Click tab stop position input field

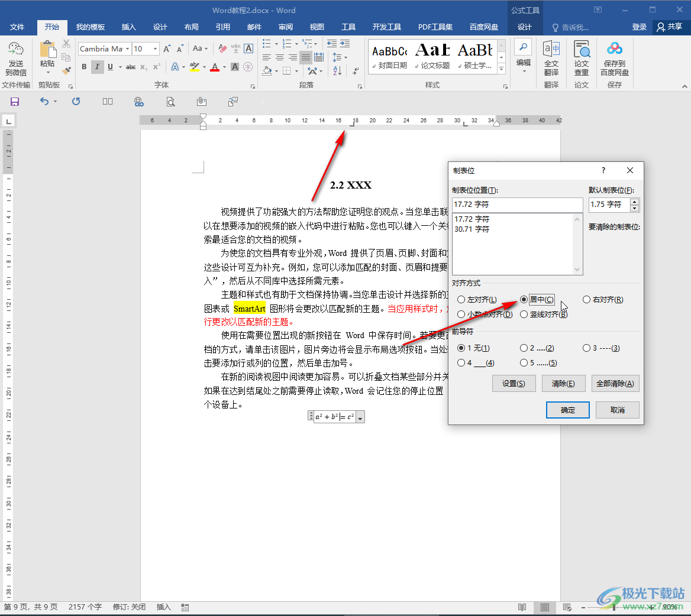click(518, 205)
